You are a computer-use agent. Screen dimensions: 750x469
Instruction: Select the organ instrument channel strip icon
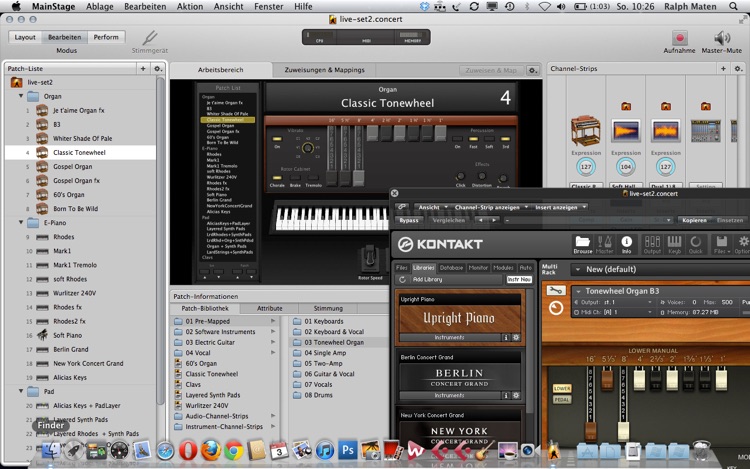tap(585, 130)
